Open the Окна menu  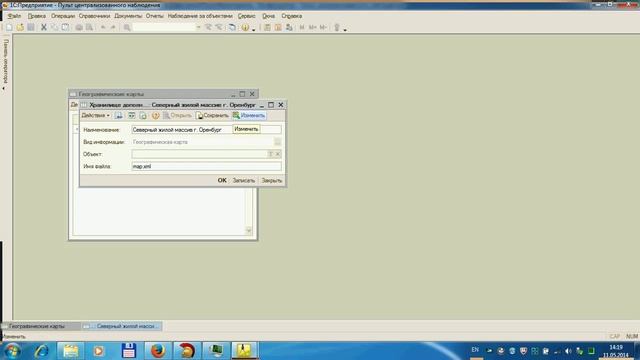point(268,16)
